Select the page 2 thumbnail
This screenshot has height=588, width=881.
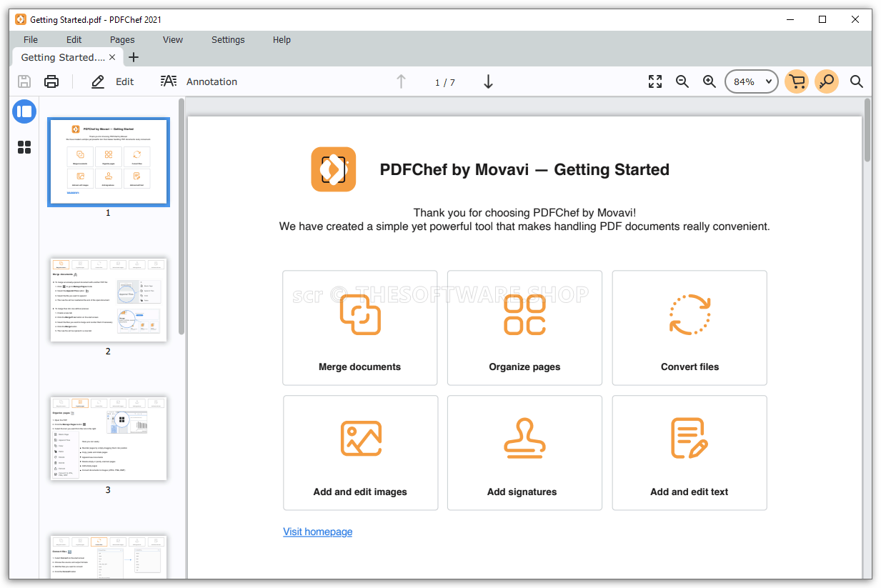pyautogui.click(x=109, y=300)
